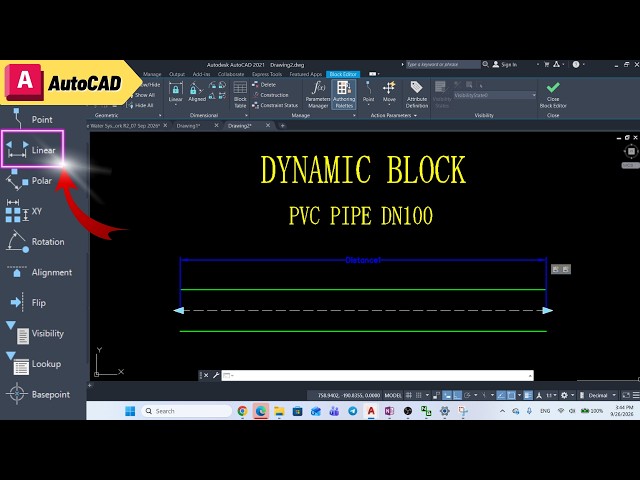The image size is (640, 480).
Task: Expand the Dimensional panel options arrow
Action: (x=246, y=116)
